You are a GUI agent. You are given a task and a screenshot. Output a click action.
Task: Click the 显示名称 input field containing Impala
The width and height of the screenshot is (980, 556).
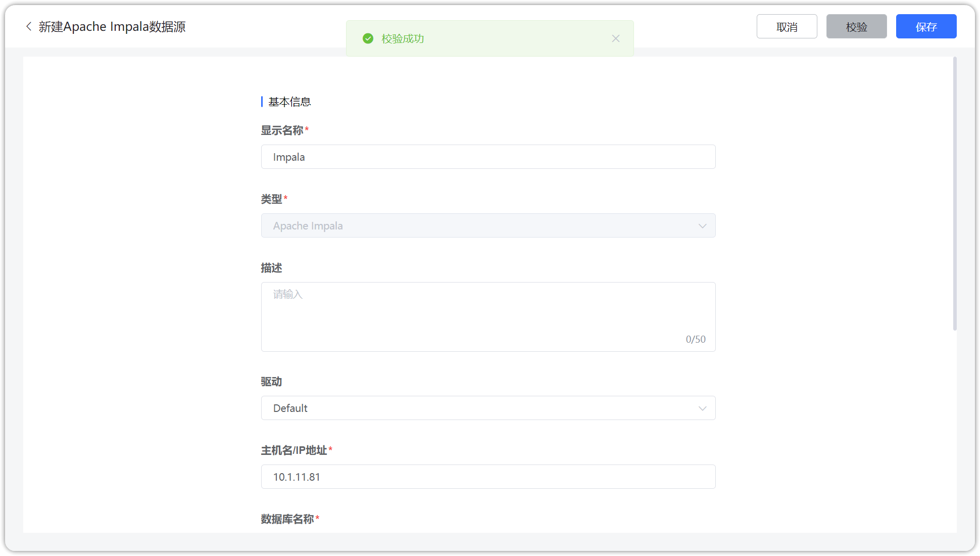click(x=488, y=157)
